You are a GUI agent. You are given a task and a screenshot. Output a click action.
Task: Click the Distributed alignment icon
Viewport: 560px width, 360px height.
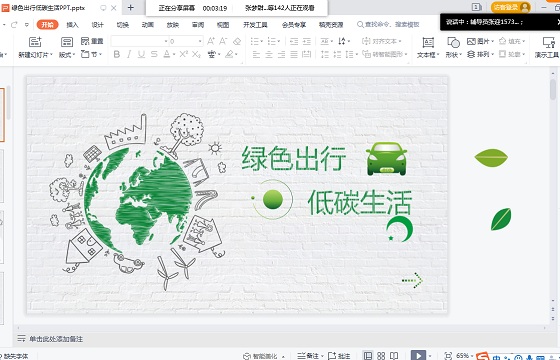(307, 54)
